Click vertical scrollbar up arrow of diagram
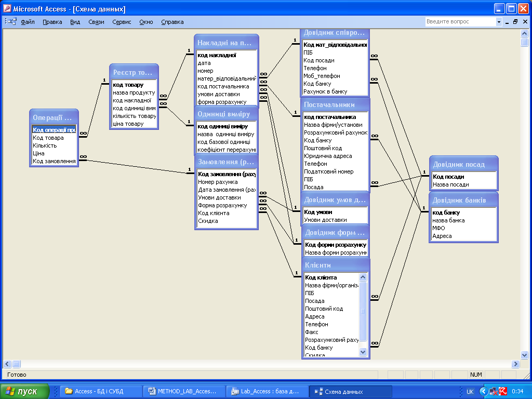This screenshot has width=532, height=399. [524, 33]
